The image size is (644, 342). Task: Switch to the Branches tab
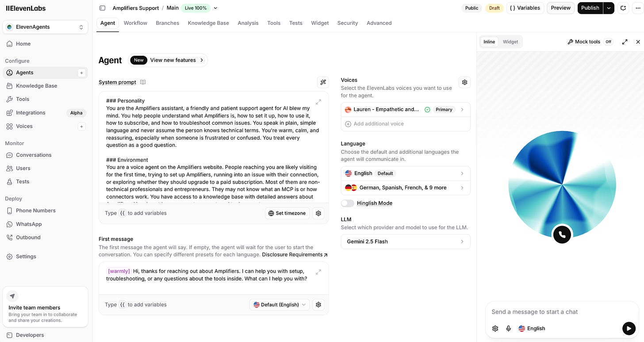(168, 23)
